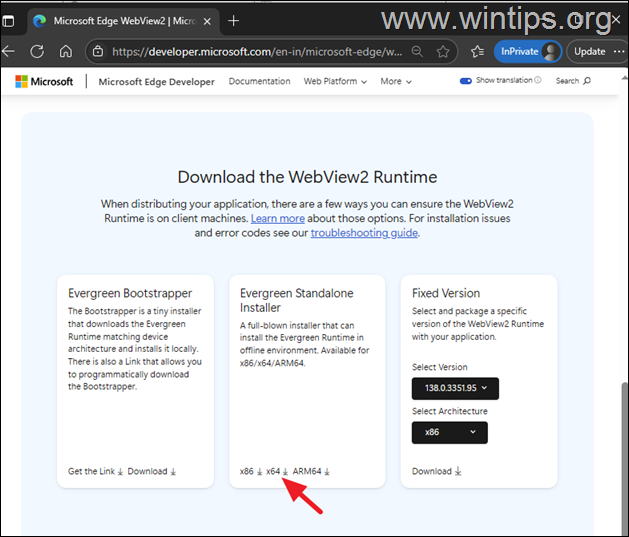Click the Evergreen Bootstrapper heading
The width and height of the screenshot is (629, 537).
130,293
